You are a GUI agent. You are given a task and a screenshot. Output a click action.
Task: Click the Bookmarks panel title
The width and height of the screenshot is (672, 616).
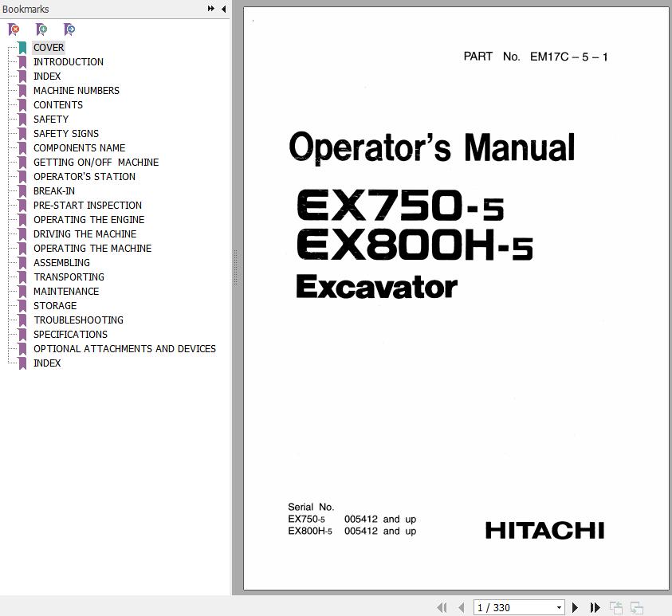point(26,9)
